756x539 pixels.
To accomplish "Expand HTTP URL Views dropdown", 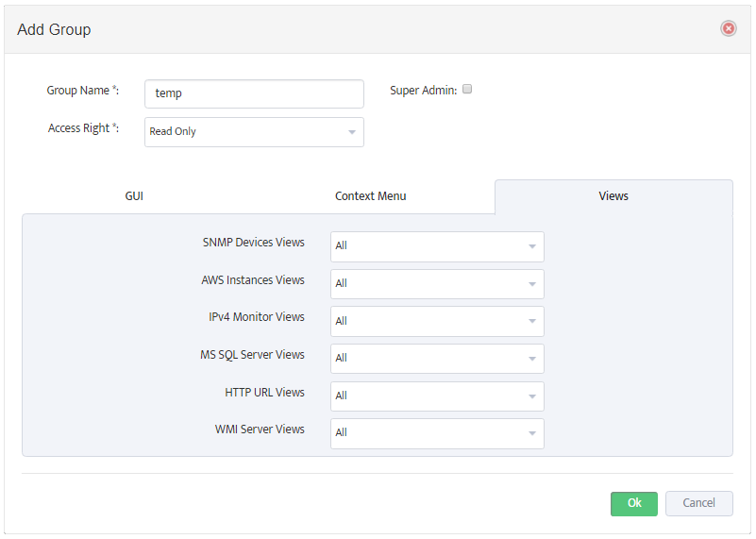I will (437, 396).
